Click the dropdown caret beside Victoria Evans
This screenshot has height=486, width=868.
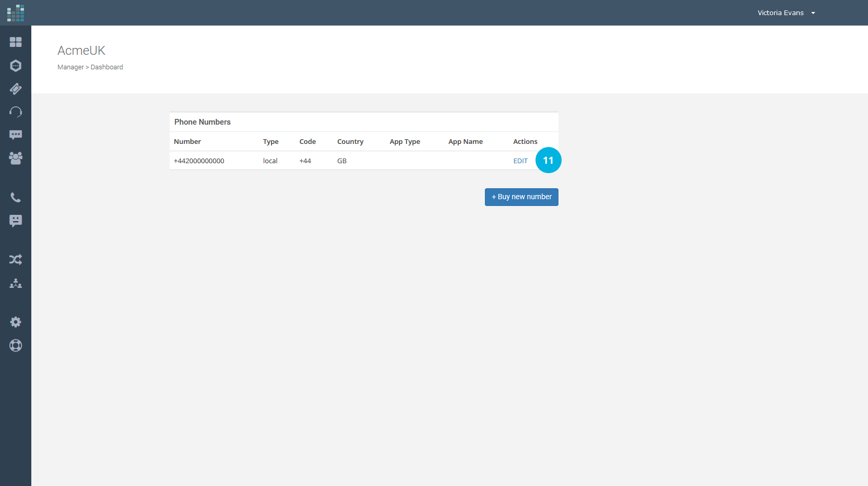(x=813, y=13)
